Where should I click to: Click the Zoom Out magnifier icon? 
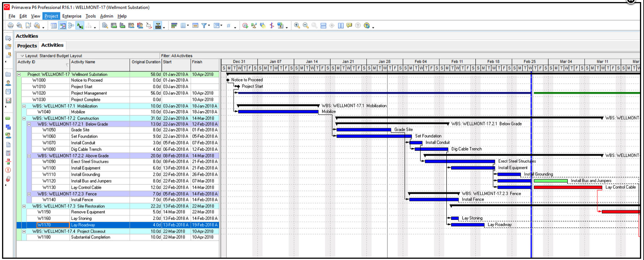pos(305,26)
